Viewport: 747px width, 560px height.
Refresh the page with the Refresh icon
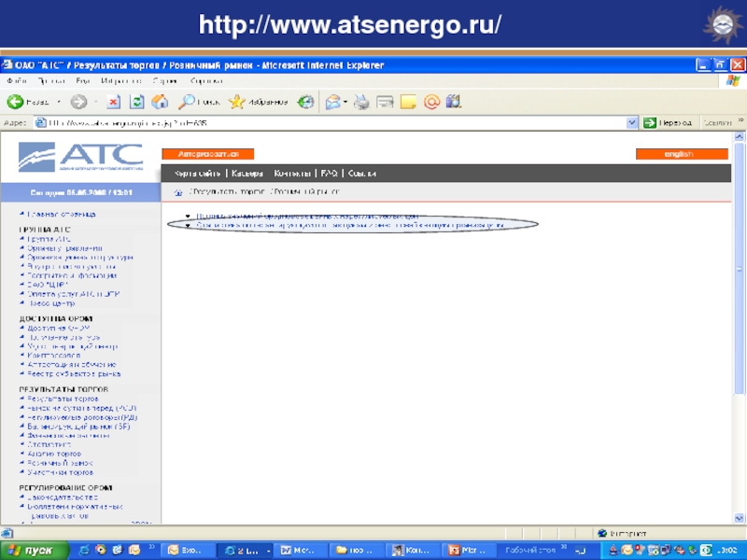tap(137, 102)
